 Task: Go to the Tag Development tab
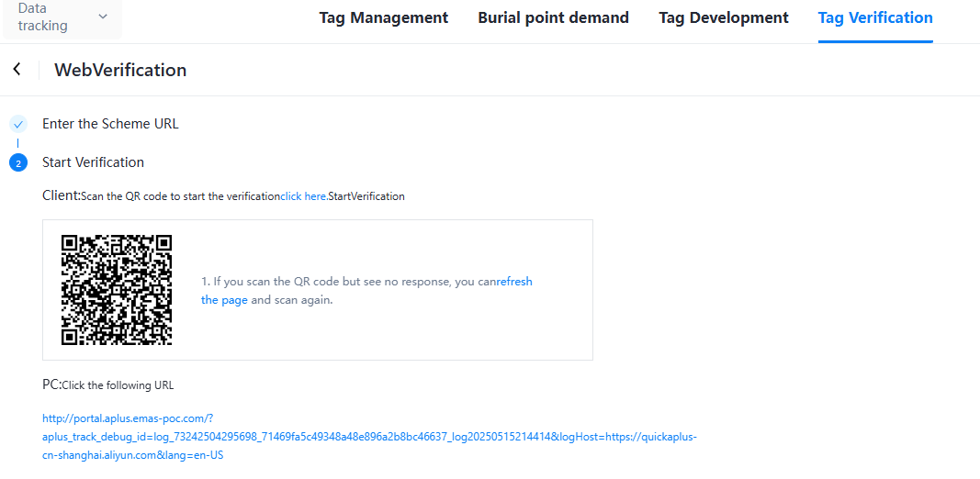coord(724,17)
